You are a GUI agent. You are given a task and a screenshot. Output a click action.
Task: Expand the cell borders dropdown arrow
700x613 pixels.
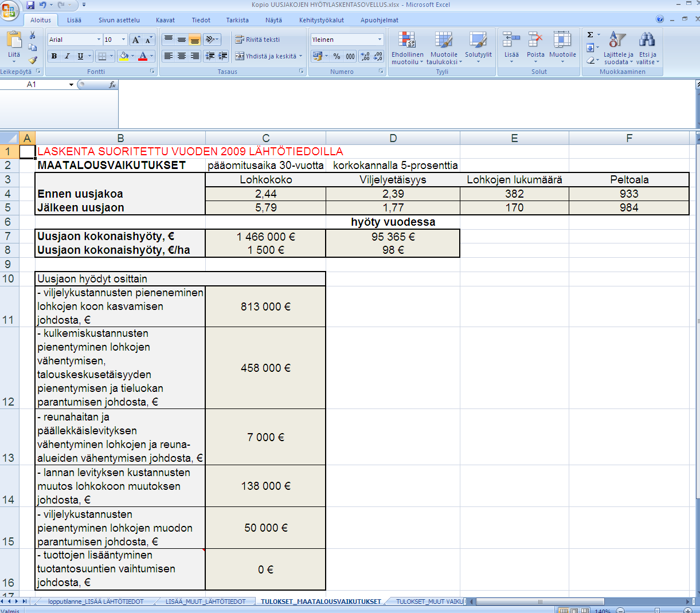[111, 56]
